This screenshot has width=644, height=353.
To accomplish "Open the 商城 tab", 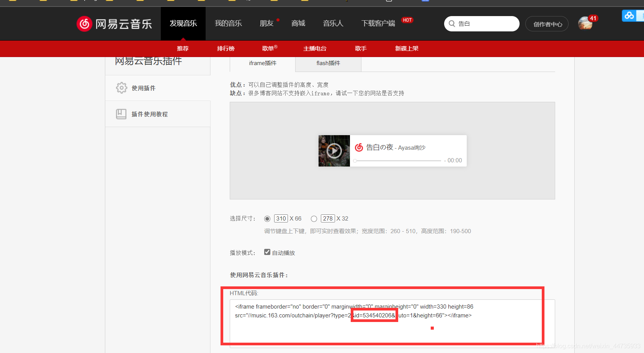I will [x=298, y=23].
